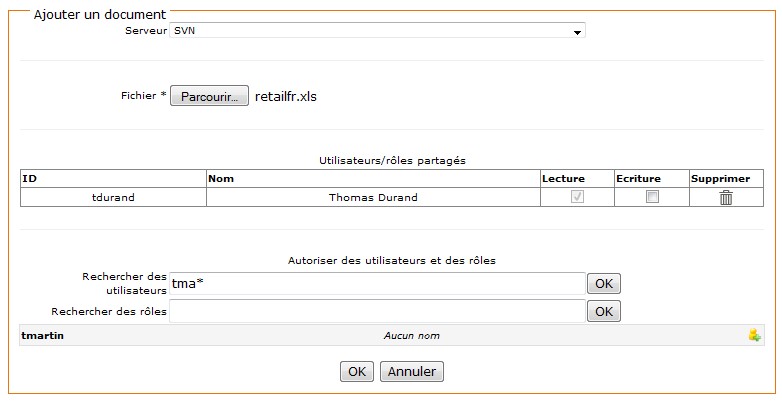Enable Ecriture permission for tdurand

pyautogui.click(x=652, y=198)
